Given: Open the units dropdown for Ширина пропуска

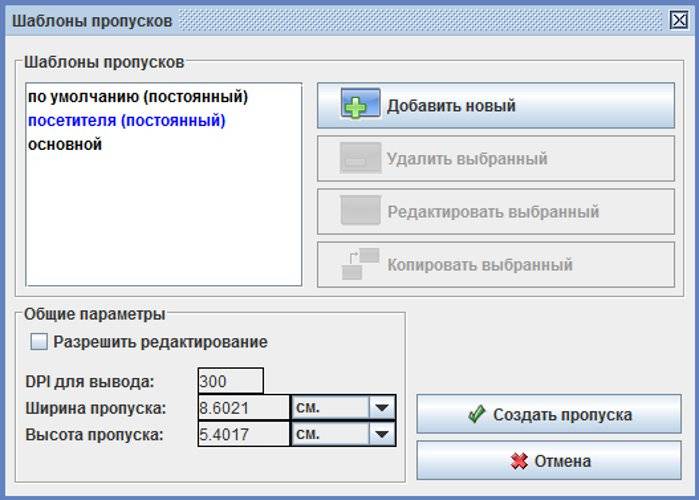Looking at the screenshot, I should click(x=381, y=408).
